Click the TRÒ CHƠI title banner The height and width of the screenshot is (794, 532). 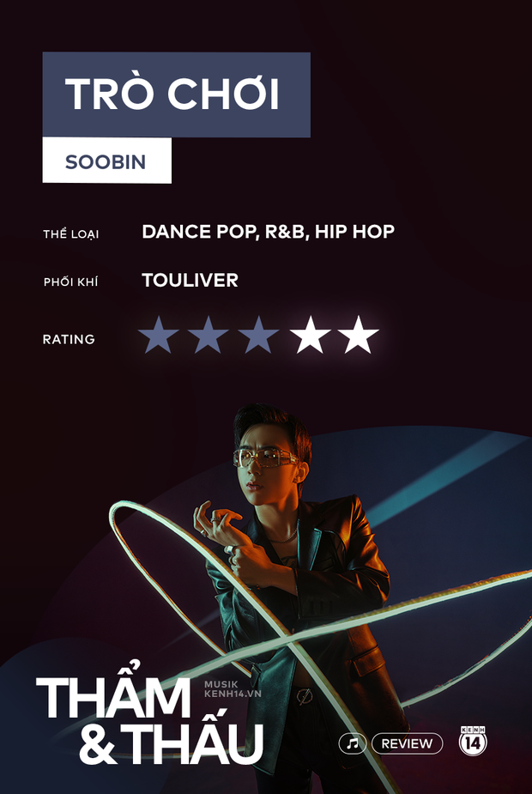pyautogui.click(x=176, y=94)
